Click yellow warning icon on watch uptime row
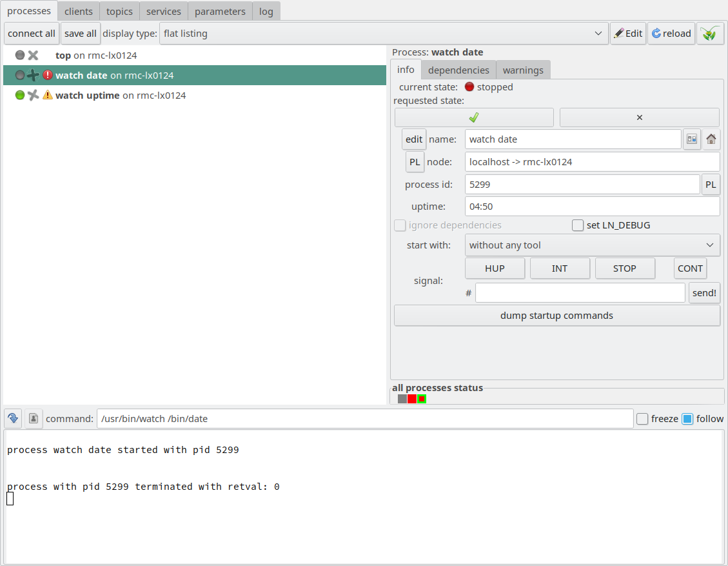728x566 pixels. tap(47, 96)
